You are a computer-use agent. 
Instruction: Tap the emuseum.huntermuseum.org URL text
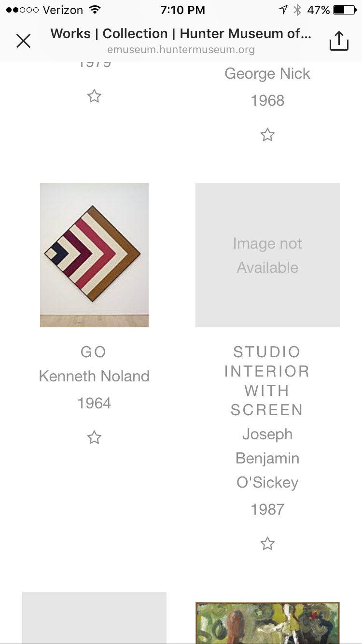181,49
